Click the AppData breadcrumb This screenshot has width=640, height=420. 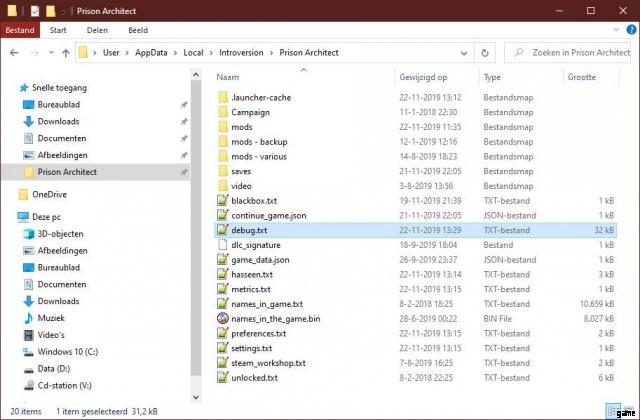pos(151,53)
